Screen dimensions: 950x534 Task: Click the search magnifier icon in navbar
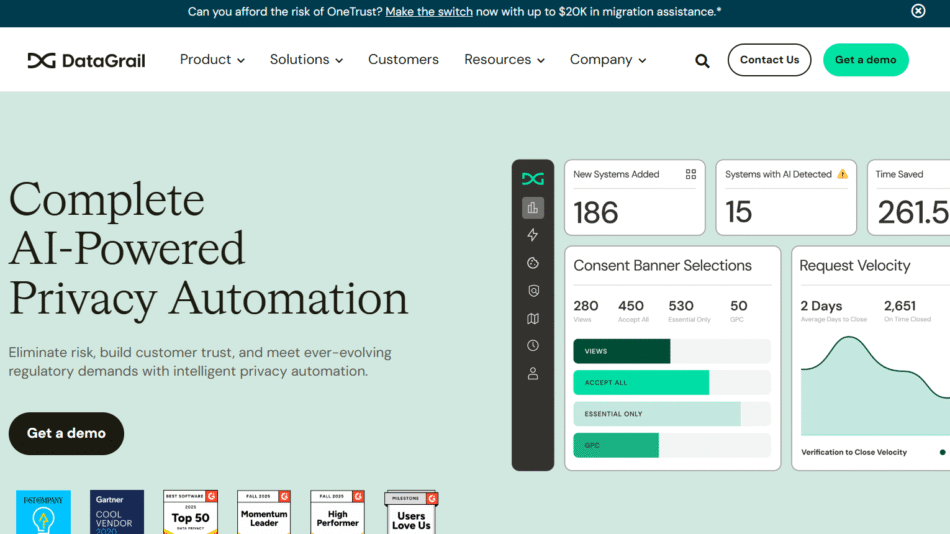[702, 61]
